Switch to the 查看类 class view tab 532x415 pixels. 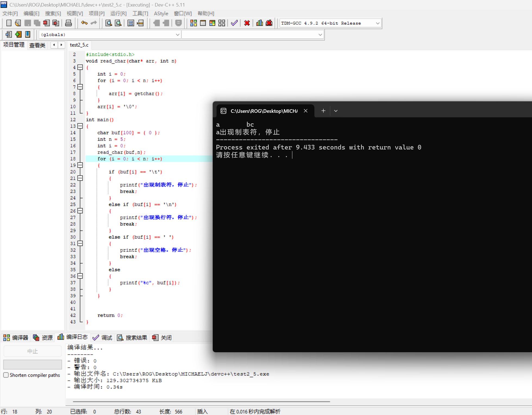coord(37,45)
